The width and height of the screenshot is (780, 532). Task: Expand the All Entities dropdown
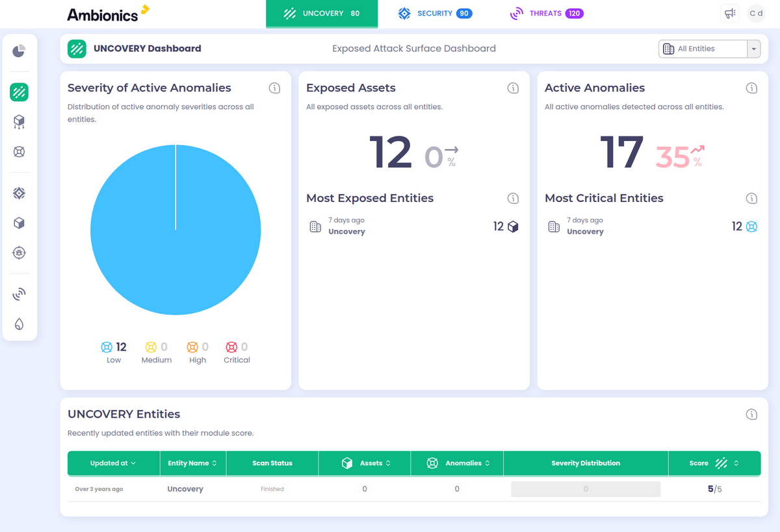[x=753, y=48]
